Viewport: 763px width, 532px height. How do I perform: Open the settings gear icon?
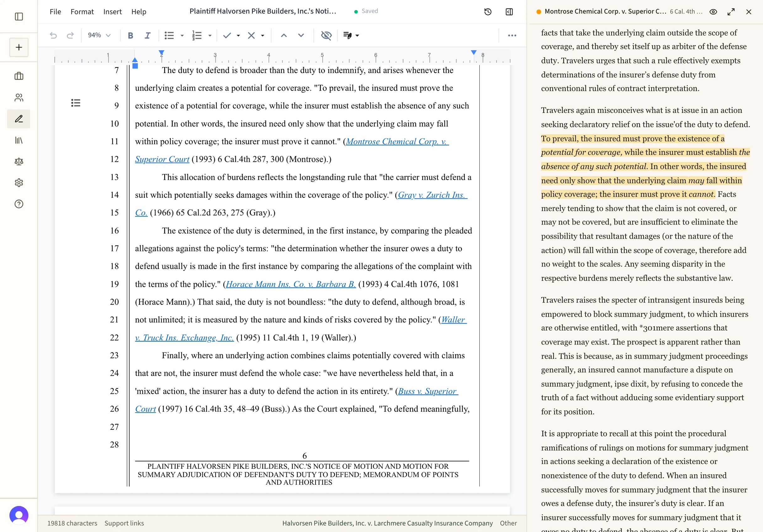point(19,183)
